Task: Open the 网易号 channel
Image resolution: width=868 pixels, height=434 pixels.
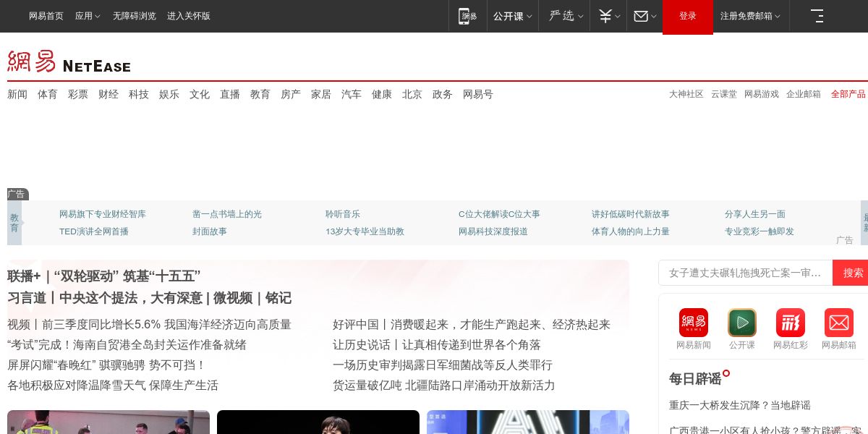Action: [478, 94]
